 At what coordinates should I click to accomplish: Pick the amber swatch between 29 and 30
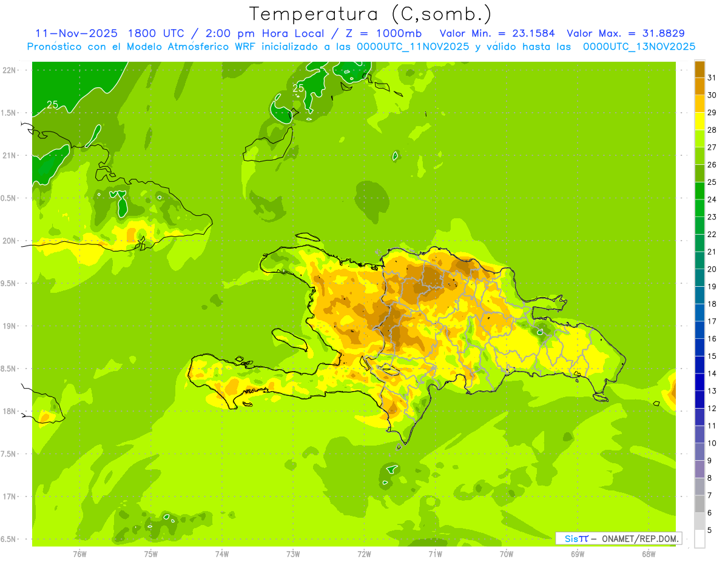tap(699, 104)
